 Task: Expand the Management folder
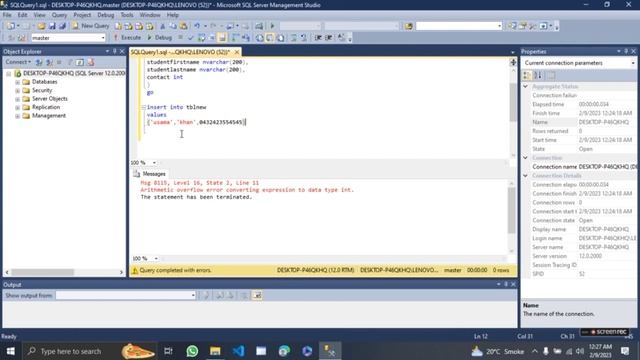(18, 116)
